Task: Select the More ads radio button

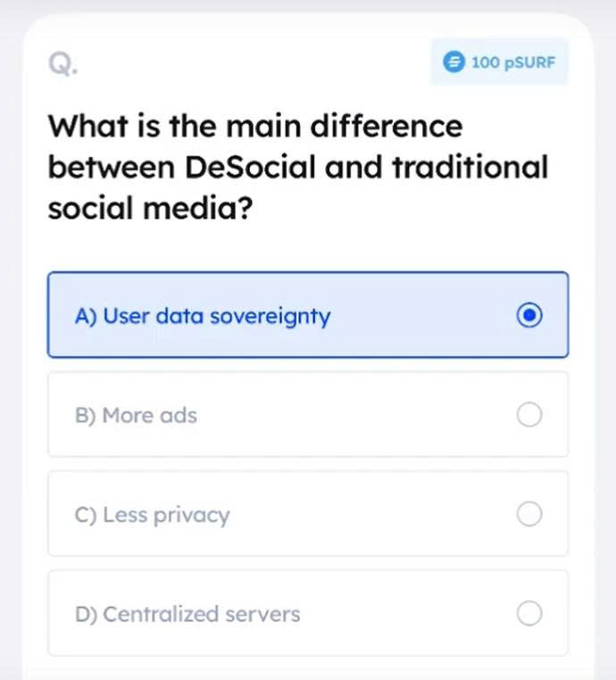Action: [529, 415]
